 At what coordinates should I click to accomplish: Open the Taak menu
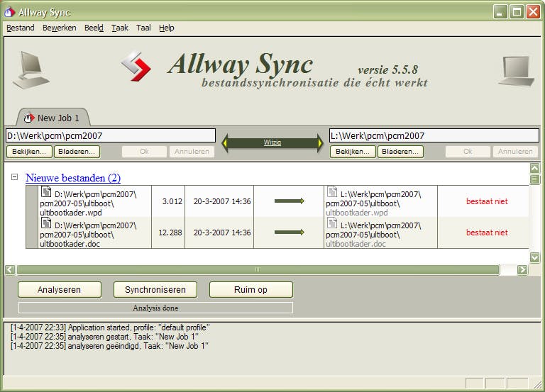pos(120,28)
